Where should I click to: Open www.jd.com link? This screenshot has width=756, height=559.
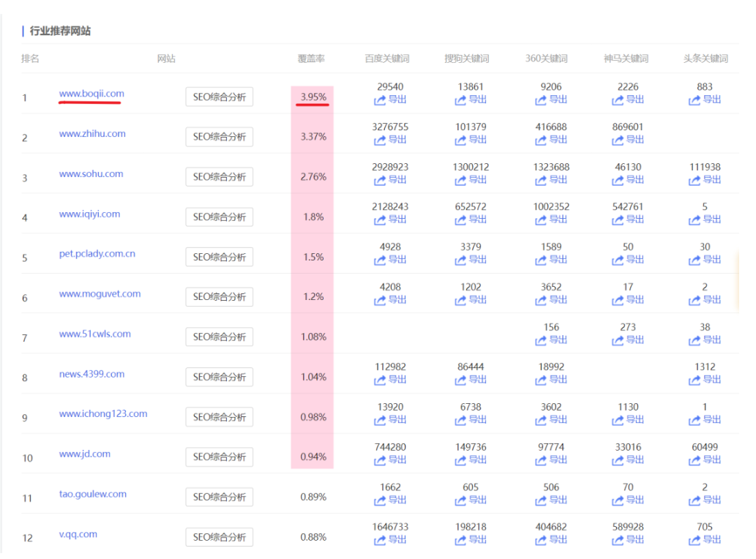pos(85,454)
